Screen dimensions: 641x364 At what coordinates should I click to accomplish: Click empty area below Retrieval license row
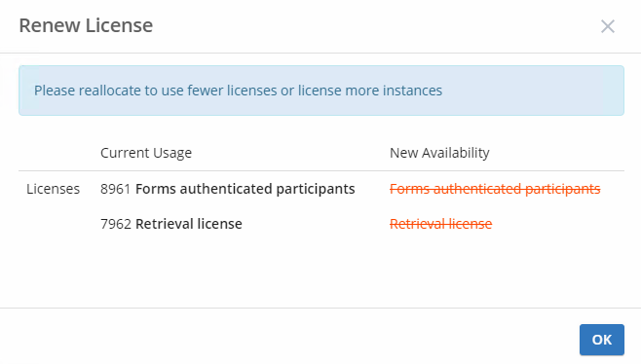(x=321, y=270)
